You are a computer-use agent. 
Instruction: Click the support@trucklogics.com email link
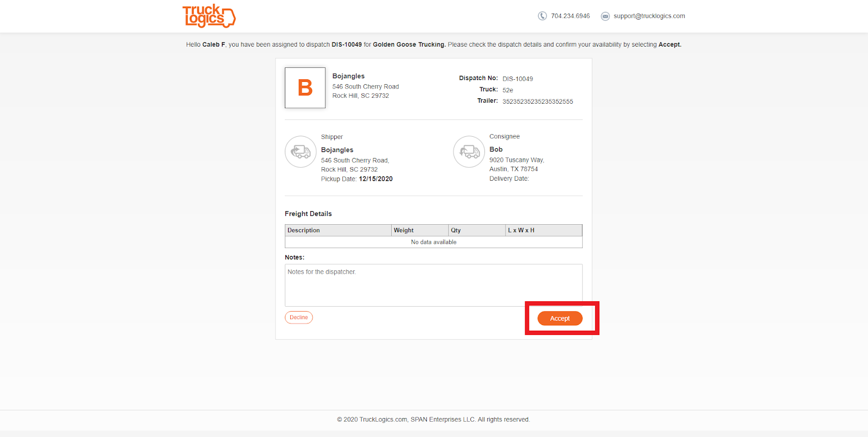click(649, 16)
